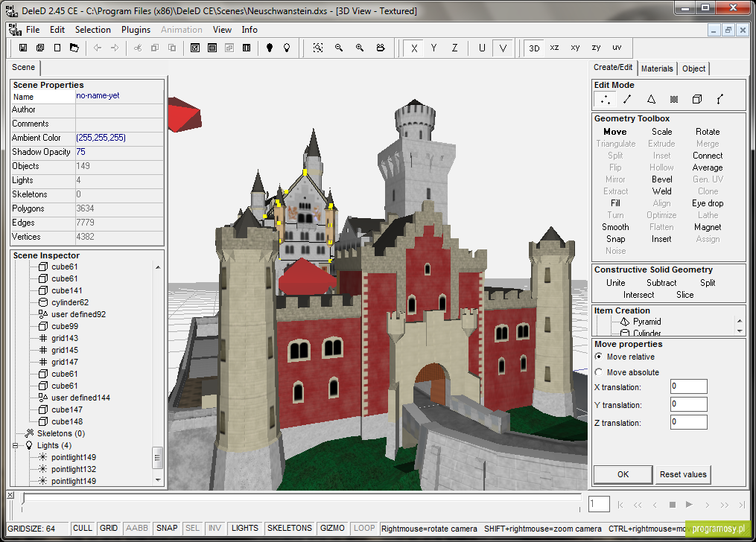Select Polygon (triangle) edit mode icon

651,99
